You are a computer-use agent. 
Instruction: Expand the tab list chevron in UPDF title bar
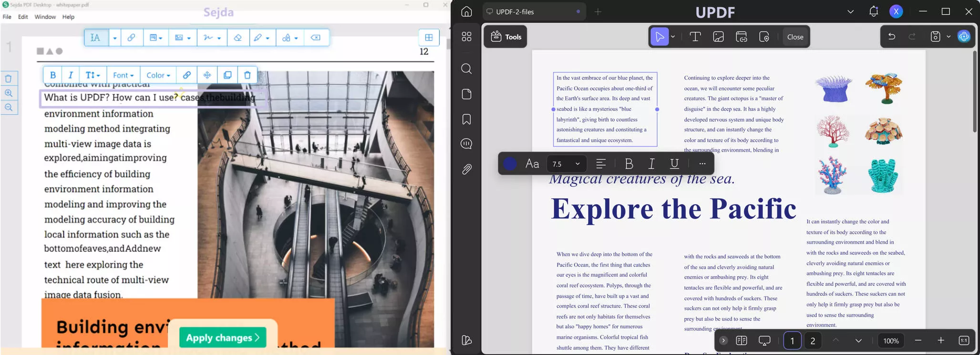850,11
